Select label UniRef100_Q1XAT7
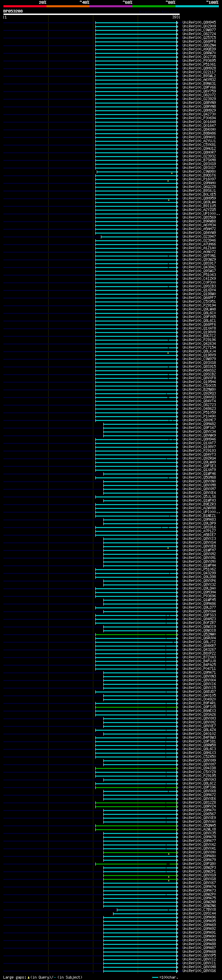This screenshot has width=222, height=980. point(199,443)
